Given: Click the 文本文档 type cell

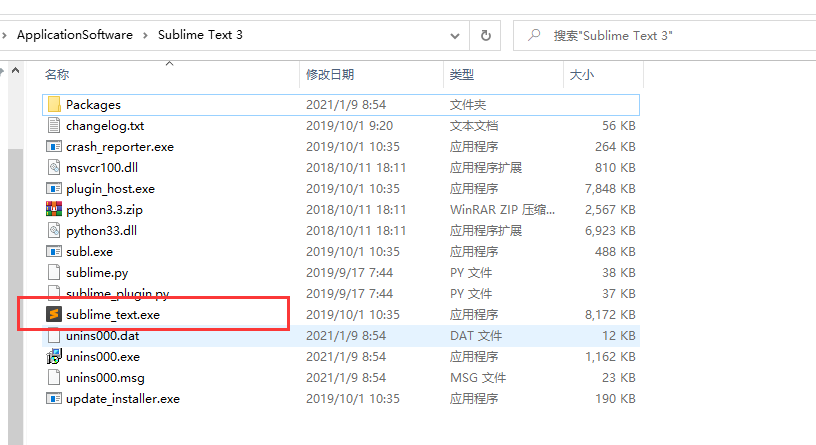Looking at the screenshot, I should (474, 126).
